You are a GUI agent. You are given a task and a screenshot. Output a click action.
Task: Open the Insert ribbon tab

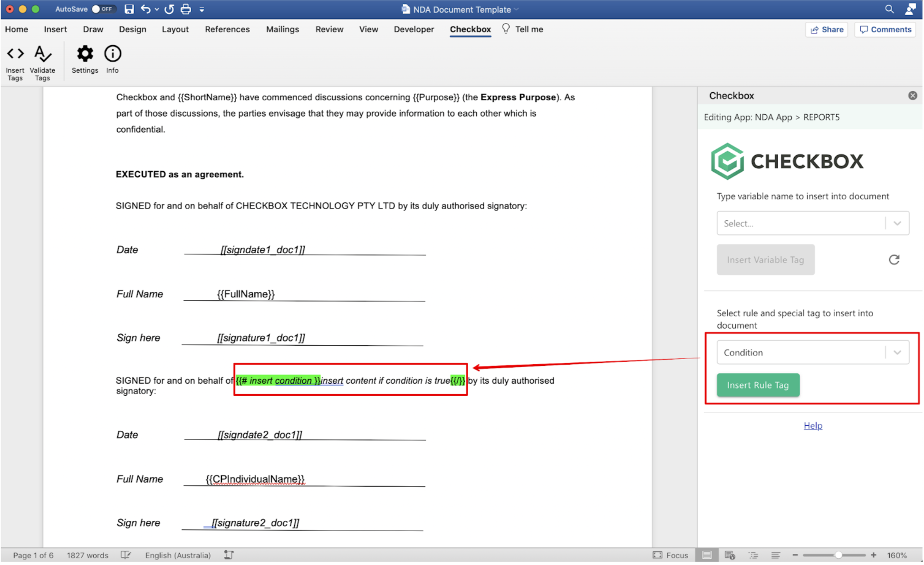click(55, 29)
